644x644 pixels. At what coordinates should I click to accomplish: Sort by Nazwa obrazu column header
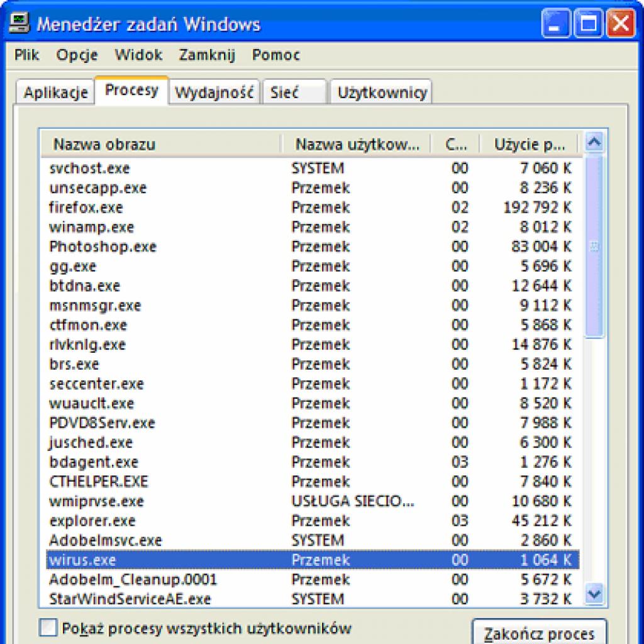click(160, 144)
